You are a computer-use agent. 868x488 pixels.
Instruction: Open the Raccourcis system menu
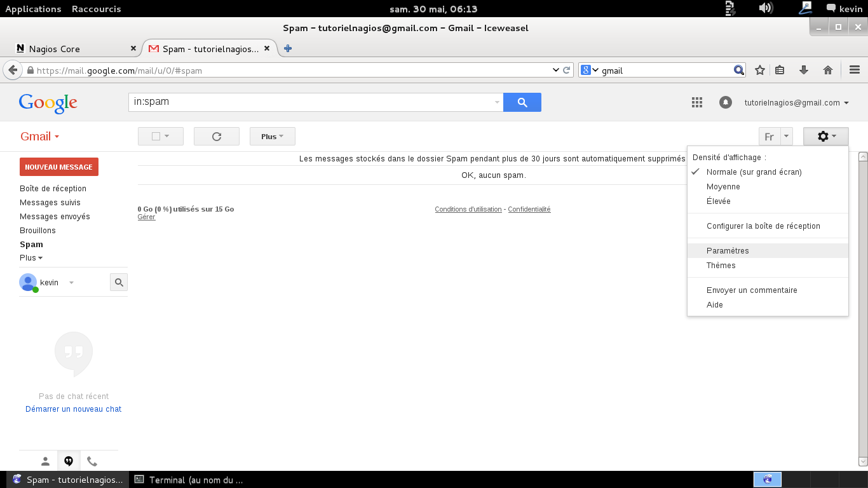97,9
